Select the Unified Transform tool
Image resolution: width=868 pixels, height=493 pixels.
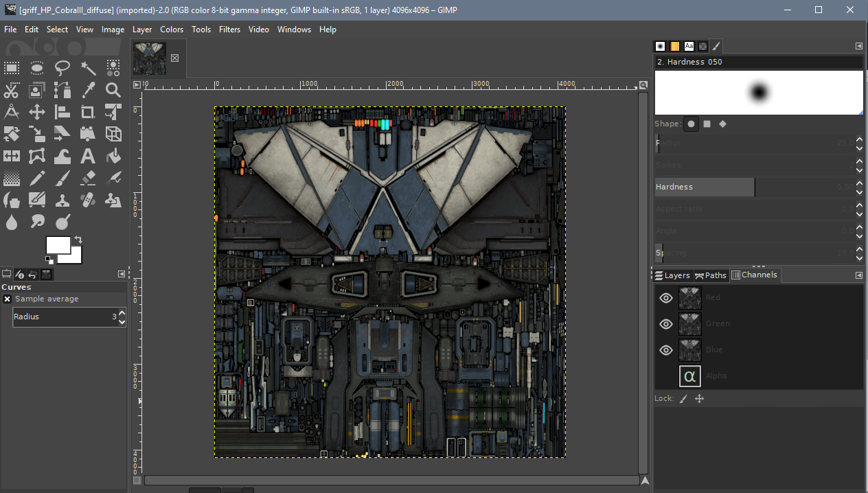[x=113, y=112]
